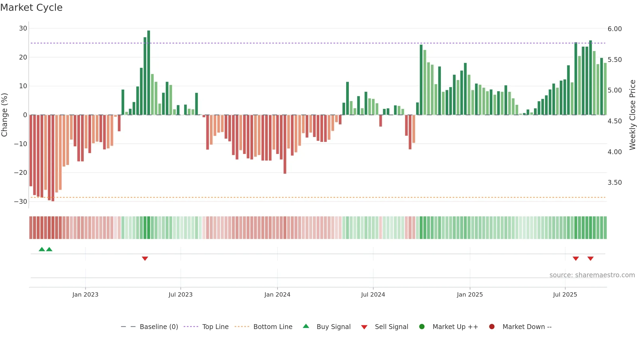Click the gray dashed Baseline legend sample
The height and width of the screenshot is (362, 644).
click(128, 327)
